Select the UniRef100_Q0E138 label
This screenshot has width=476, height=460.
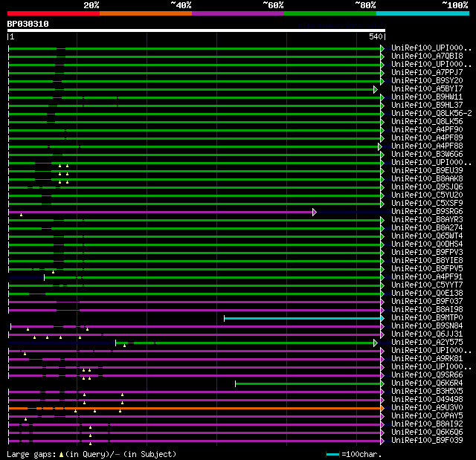tap(427, 294)
